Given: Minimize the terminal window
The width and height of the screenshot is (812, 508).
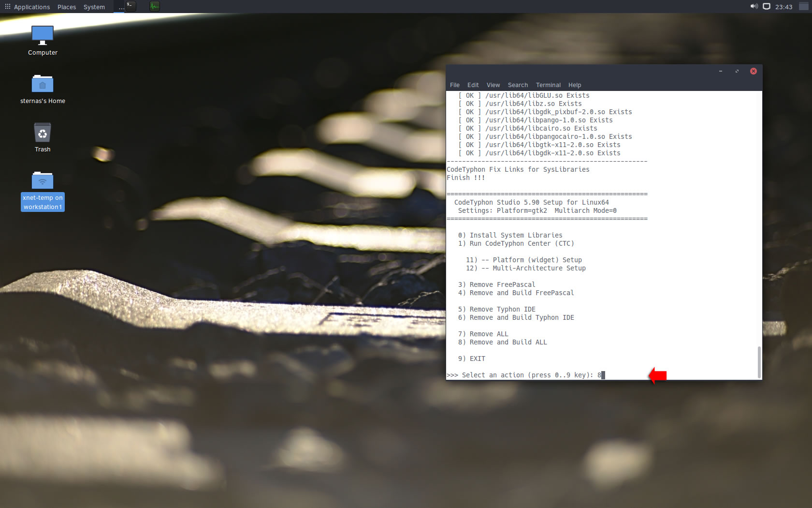Looking at the screenshot, I should click(x=721, y=71).
